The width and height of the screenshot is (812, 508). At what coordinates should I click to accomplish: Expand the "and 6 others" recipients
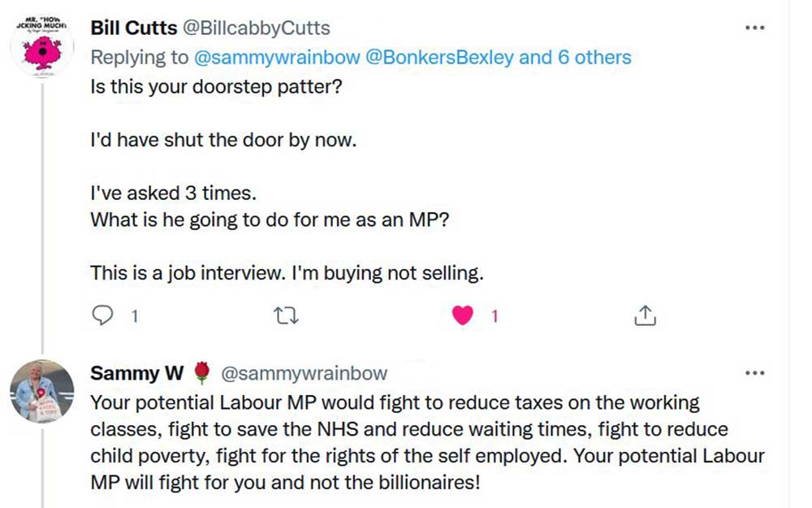pyautogui.click(x=575, y=58)
